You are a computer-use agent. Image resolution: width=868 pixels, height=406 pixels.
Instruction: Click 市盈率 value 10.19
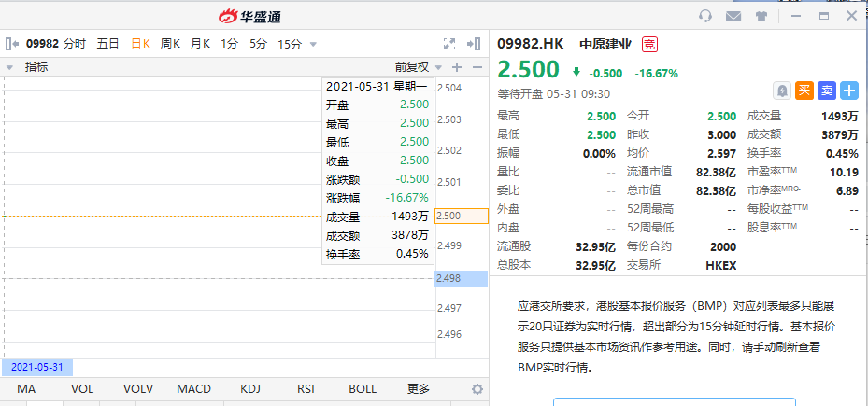(x=845, y=173)
